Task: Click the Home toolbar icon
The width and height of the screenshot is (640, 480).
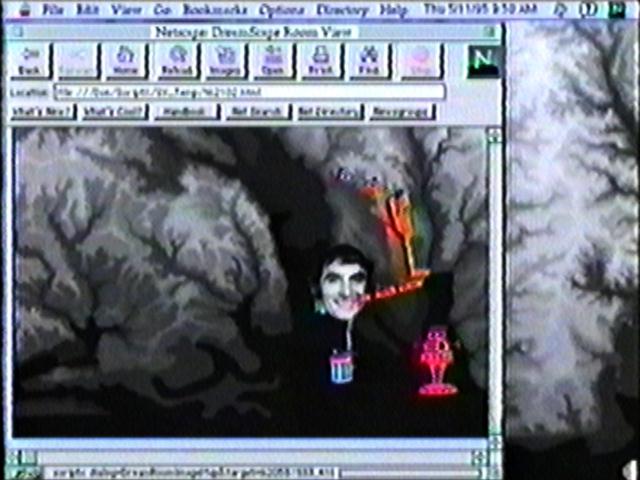Action: point(126,60)
